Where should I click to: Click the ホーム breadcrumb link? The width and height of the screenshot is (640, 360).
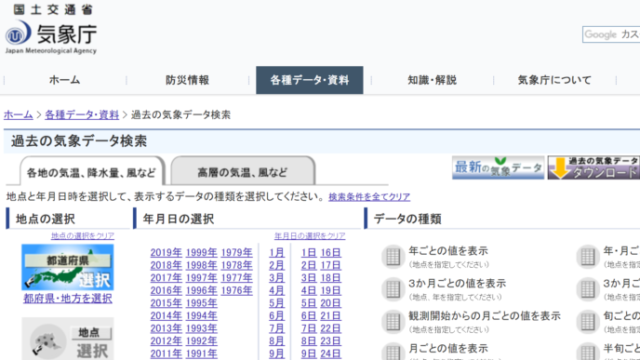[x=18, y=115]
